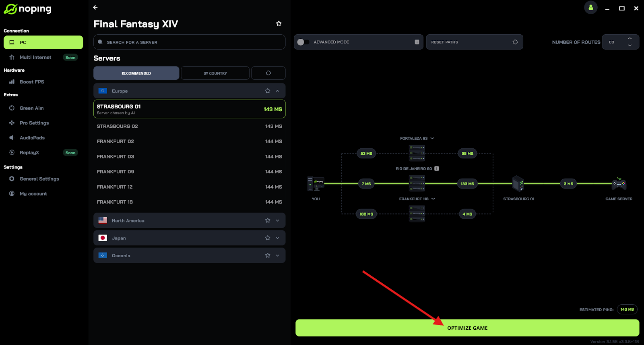Go back with the arrow icon
The image size is (644, 345).
point(95,7)
